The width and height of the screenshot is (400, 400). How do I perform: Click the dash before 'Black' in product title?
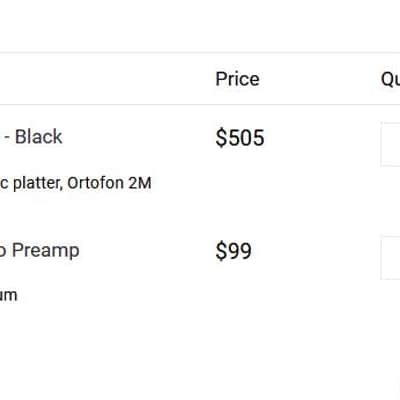[x=7, y=137]
